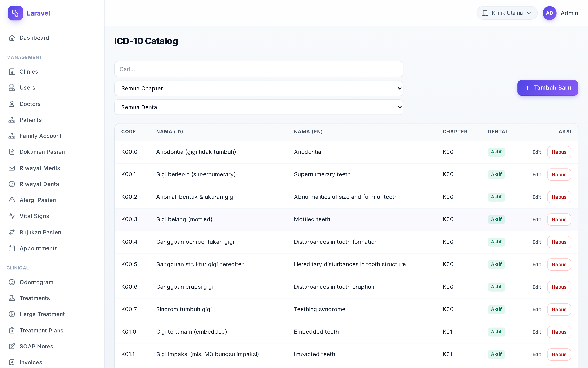Open the Semua Dental filter dropdown
588x368 pixels.
pyautogui.click(x=259, y=107)
